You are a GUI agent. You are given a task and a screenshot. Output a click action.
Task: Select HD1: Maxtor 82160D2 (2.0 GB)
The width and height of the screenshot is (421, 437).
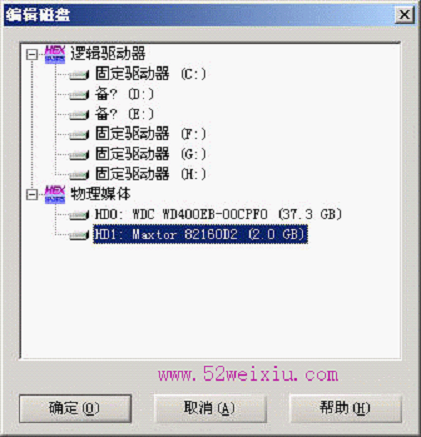pos(200,234)
